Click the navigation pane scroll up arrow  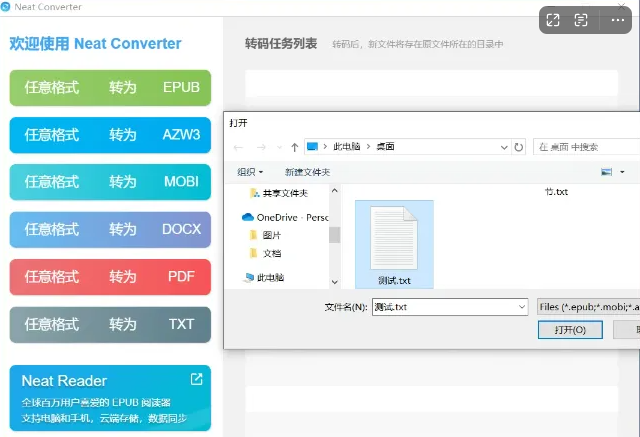(335, 191)
